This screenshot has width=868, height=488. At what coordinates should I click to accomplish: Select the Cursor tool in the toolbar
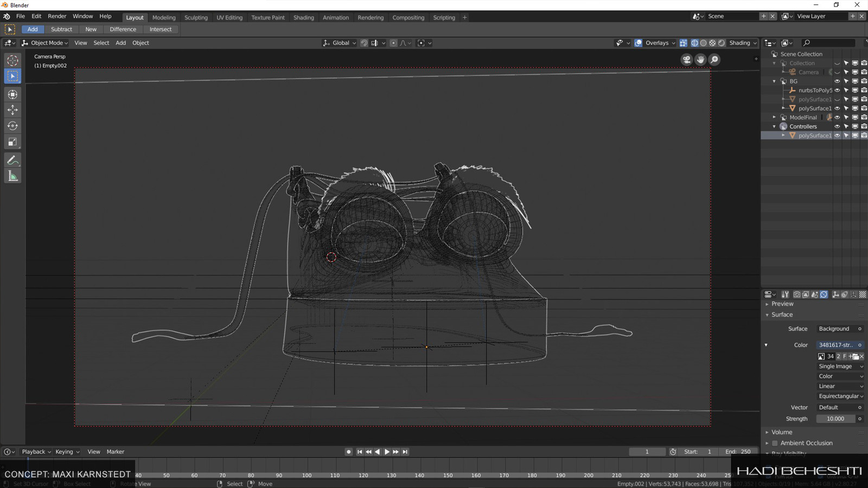[x=12, y=61]
